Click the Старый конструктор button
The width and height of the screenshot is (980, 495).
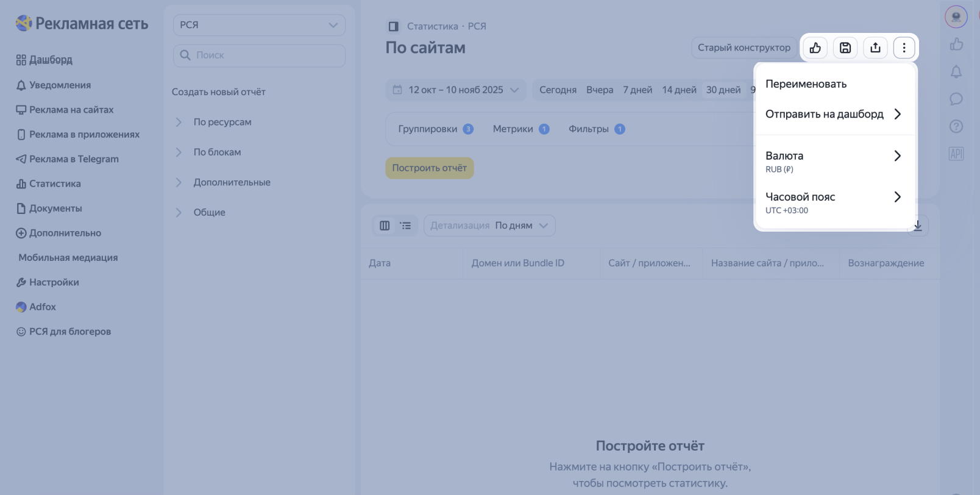coord(744,48)
